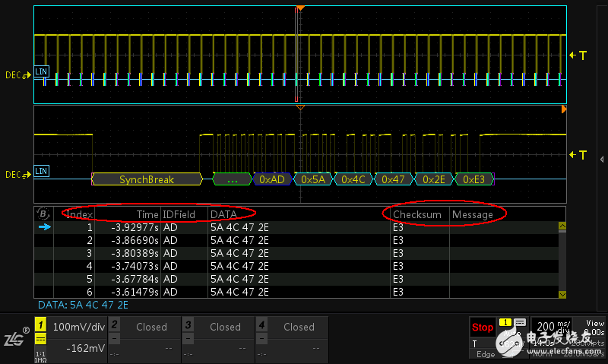Click the LIN label in zoomed waveform
The height and width of the screenshot is (364, 608).
pos(41,171)
